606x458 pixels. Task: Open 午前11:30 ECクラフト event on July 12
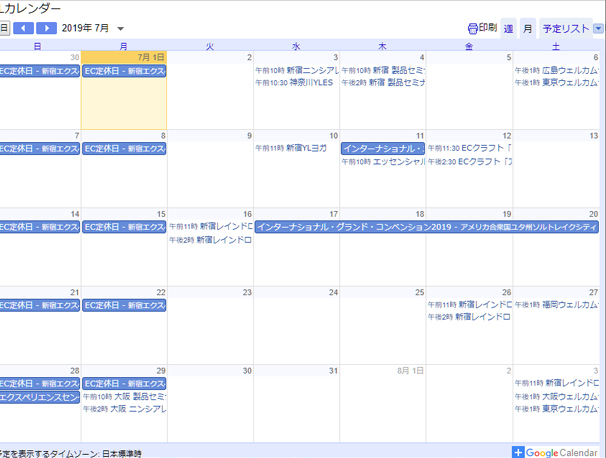click(470, 148)
